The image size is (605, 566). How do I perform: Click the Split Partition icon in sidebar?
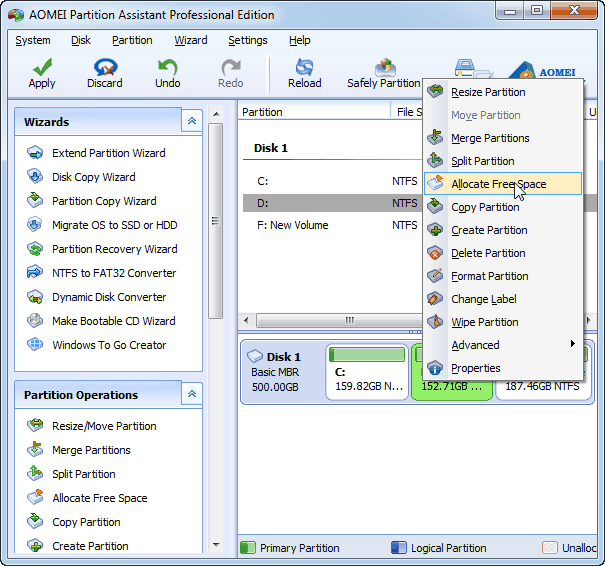(x=35, y=474)
